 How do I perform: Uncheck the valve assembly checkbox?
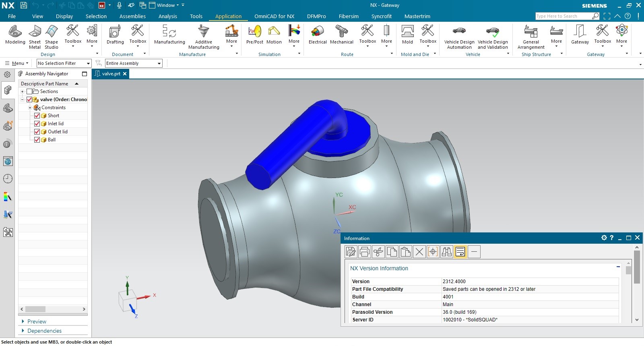pos(29,99)
